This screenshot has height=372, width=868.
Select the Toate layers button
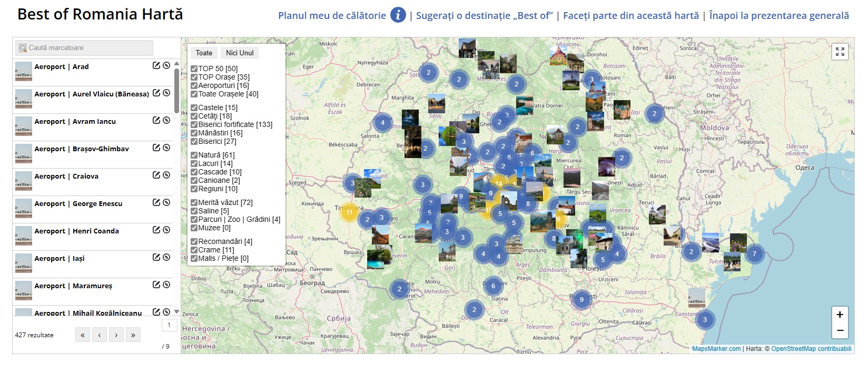[204, 53]
